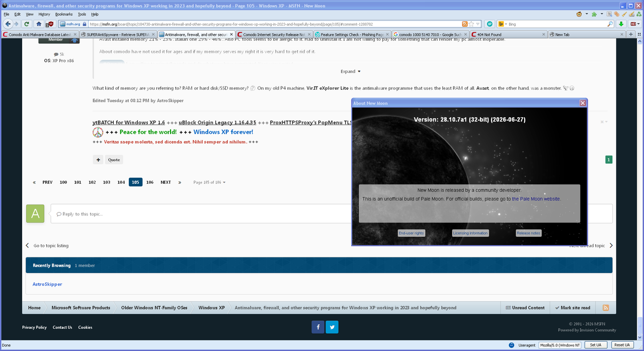Reload the page with the green refresh icon
644x351 pixels.
click(27, 24)
